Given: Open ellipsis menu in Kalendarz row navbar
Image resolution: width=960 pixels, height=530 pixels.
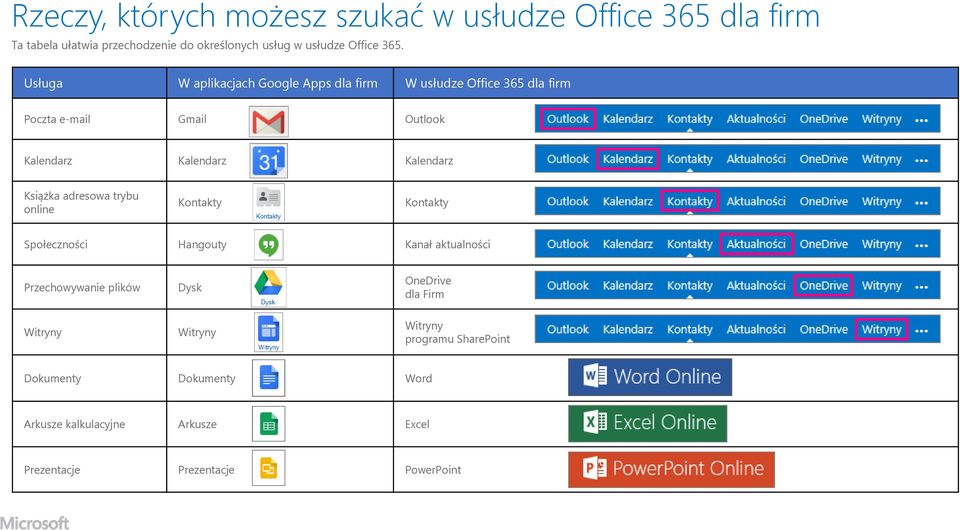Looking at the screenshot, I should coord(921,160).
